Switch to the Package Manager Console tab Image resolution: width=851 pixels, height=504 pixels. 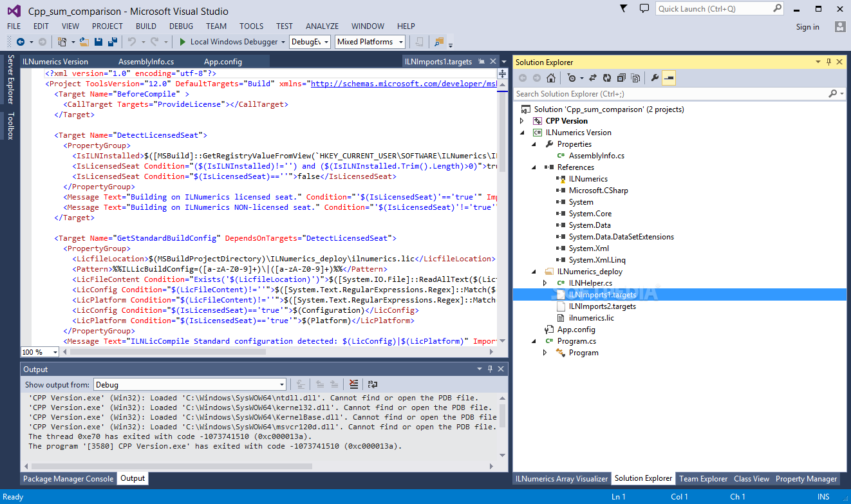point(68,478)
